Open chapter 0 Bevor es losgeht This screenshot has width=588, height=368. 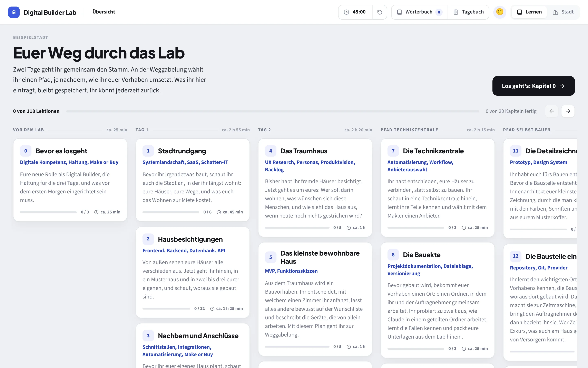(x=70, y=180)
